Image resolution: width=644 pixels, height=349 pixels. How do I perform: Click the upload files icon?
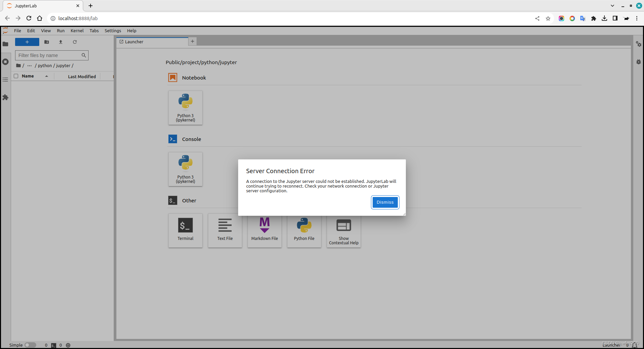61,42
